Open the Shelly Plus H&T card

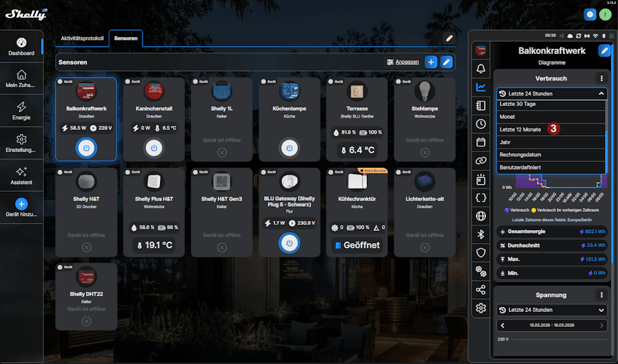click(154, 213)
